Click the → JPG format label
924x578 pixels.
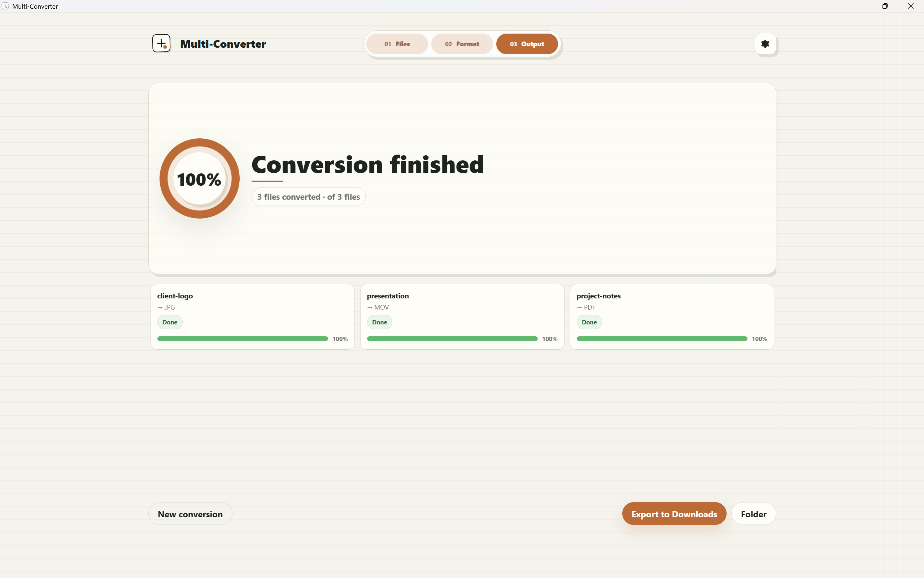click(166, 307)
